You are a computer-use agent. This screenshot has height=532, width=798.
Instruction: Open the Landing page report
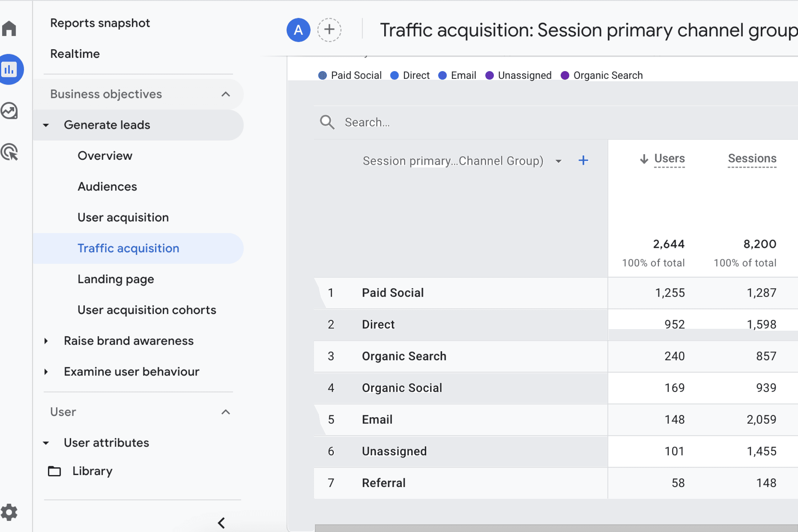pyautogui.click(x=116, y=279)
